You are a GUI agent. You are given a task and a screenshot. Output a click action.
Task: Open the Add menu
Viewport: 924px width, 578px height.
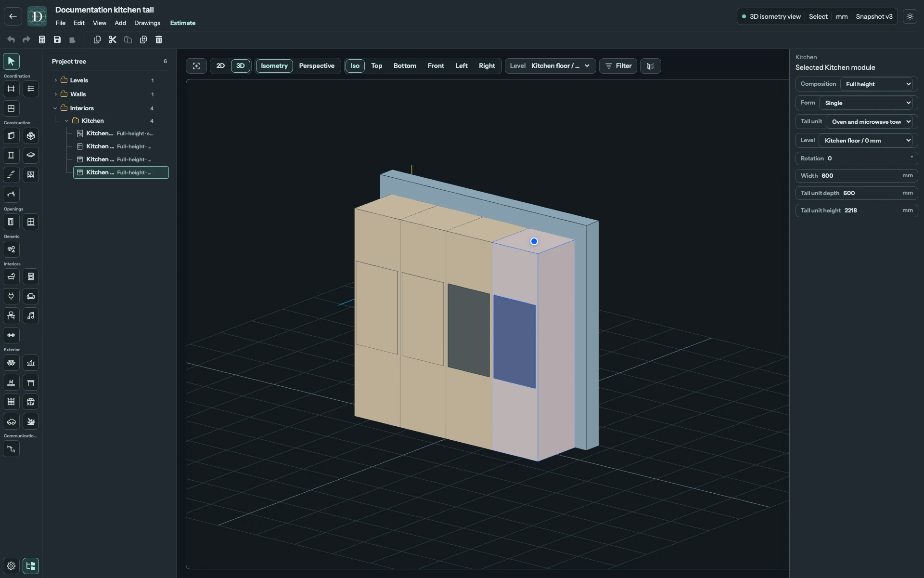point(120,23)
